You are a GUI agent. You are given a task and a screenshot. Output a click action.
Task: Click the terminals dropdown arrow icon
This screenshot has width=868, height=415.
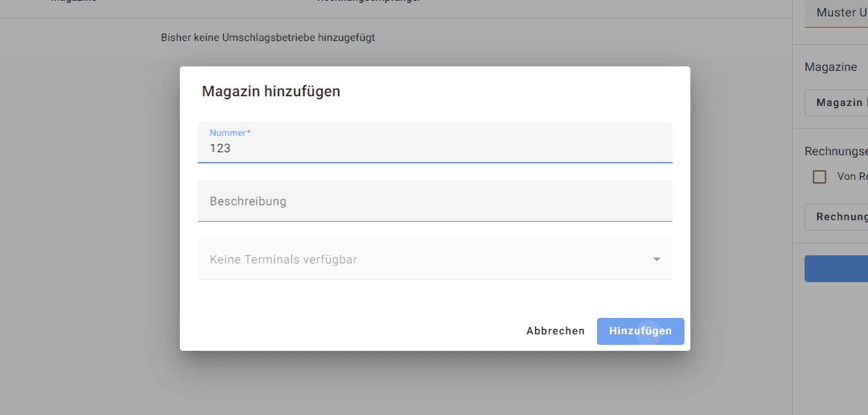click(x=657, y=259)
